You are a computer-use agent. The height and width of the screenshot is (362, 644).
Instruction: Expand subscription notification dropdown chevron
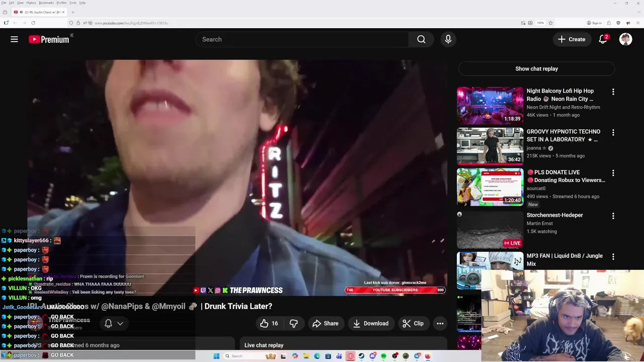coord(120,323)
